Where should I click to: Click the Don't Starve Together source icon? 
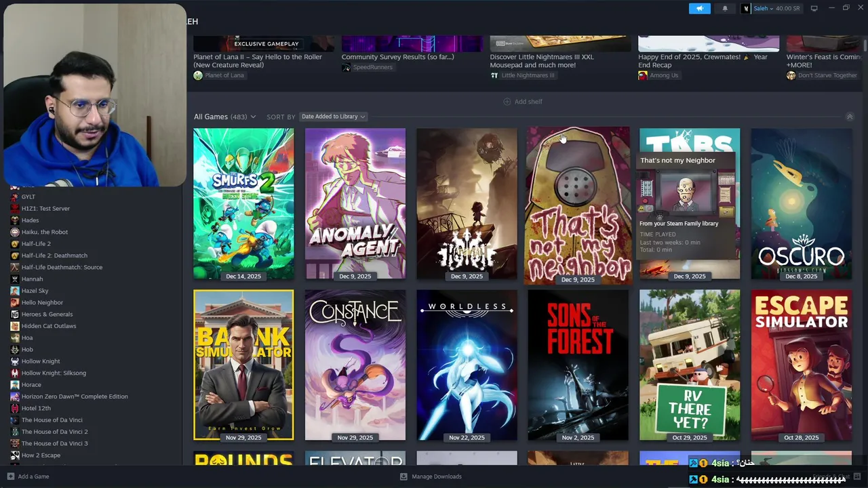(791, 75)
